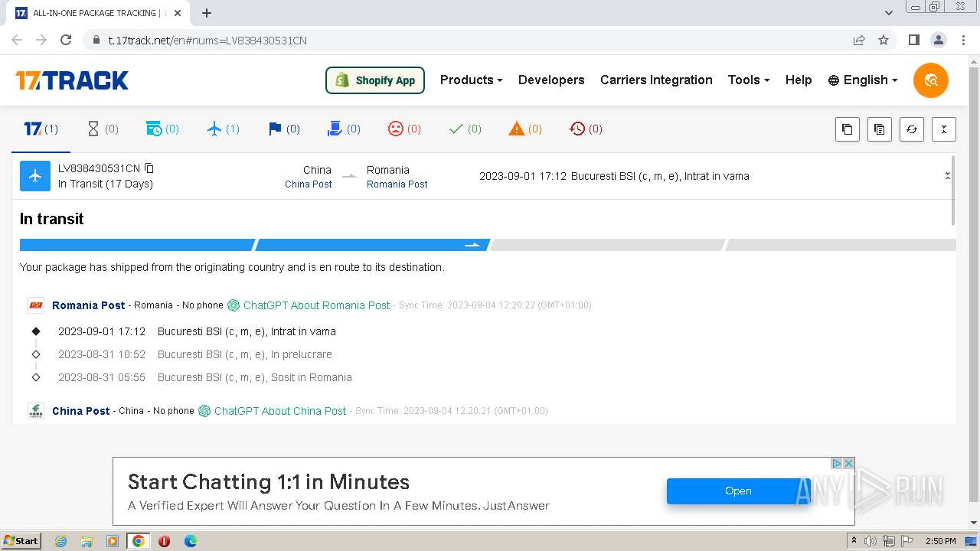Open the Chrome profile icon
This screenshot has height=551, width=980.
point(939,41)
